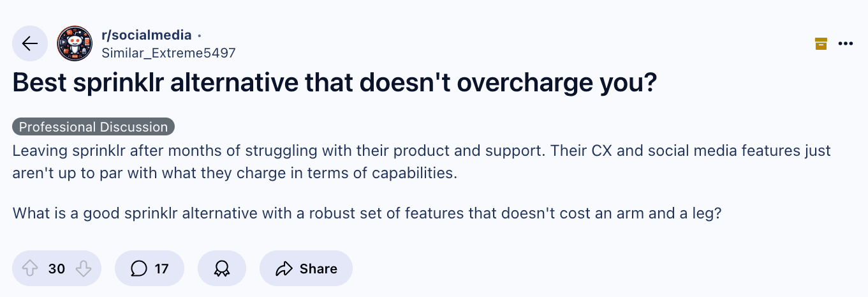Click the vote score number 30
Viewport: 868px width, 297px height.
coord(57,268)
